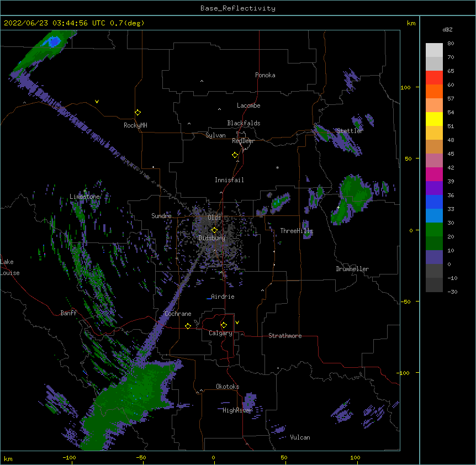Click the yellow diamond marker between Olds and Didsbury

[x=214, y=230]
